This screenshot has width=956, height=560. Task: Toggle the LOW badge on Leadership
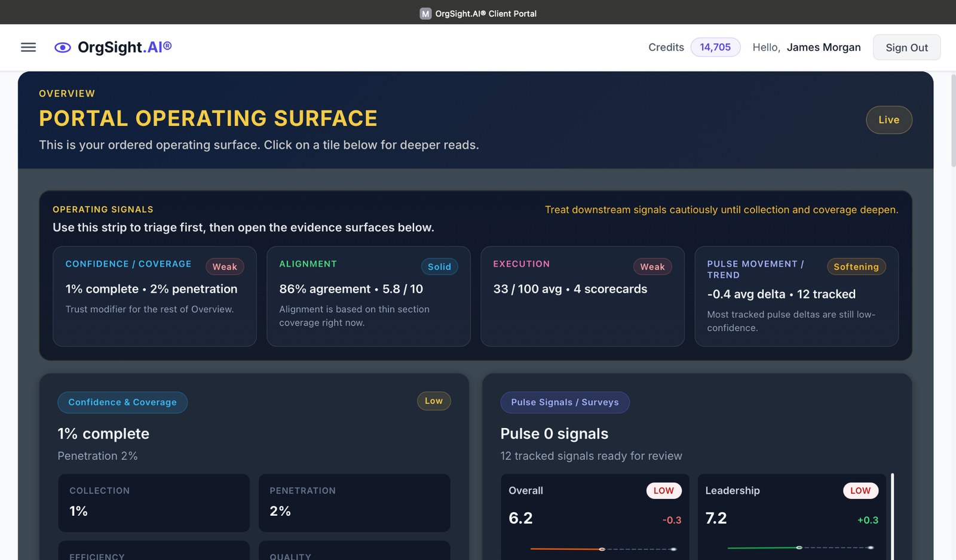[861, 490]
